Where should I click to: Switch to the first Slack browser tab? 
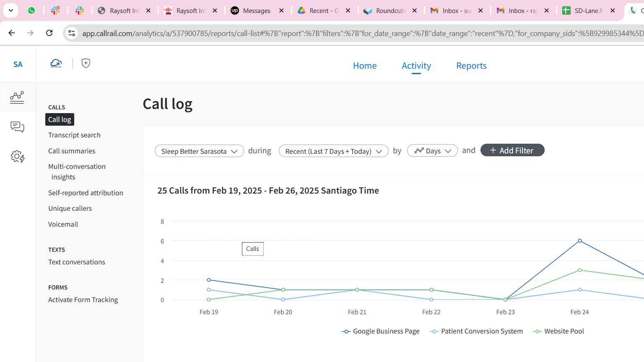pyautogui.click(x=55, y=10)
